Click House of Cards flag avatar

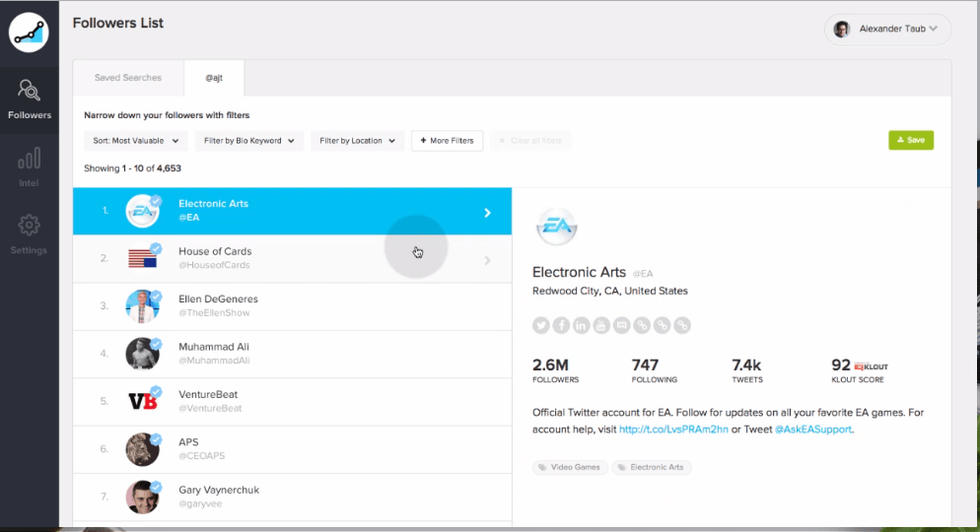[x=143, y=258]
